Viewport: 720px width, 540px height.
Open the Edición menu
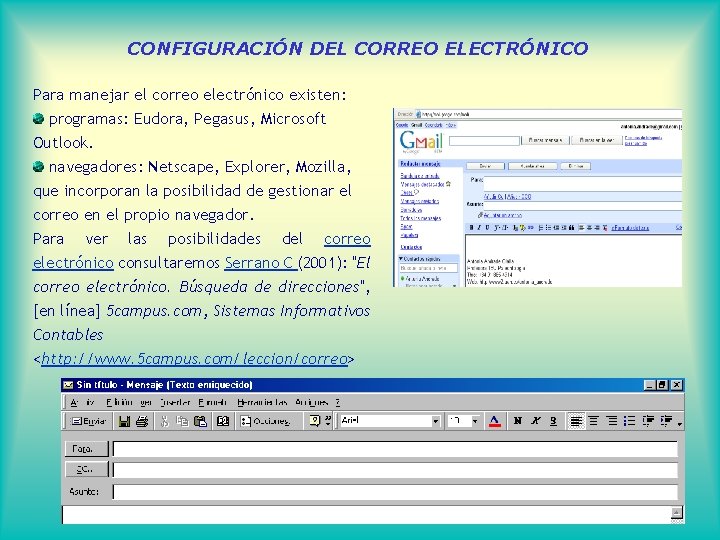tap(119, 402)
